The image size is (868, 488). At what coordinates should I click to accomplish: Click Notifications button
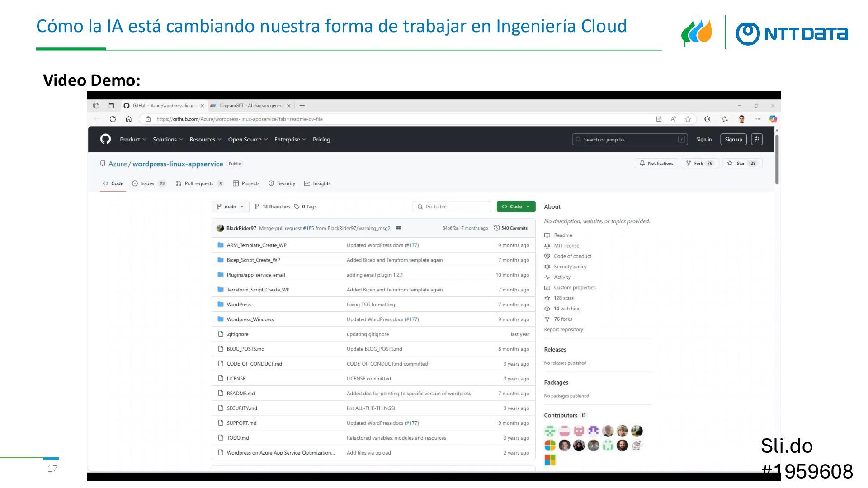tap(656, 164)
